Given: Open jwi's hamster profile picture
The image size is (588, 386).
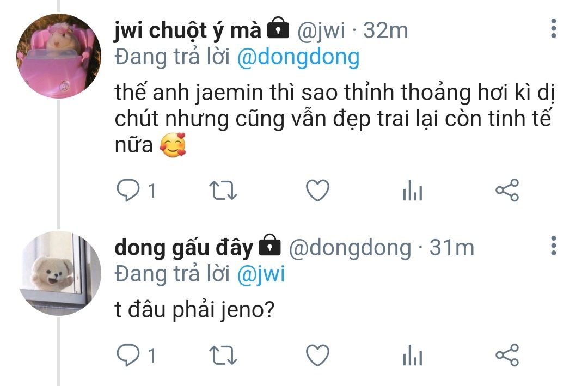Looking at the screenshot, I should click(59, 56).
